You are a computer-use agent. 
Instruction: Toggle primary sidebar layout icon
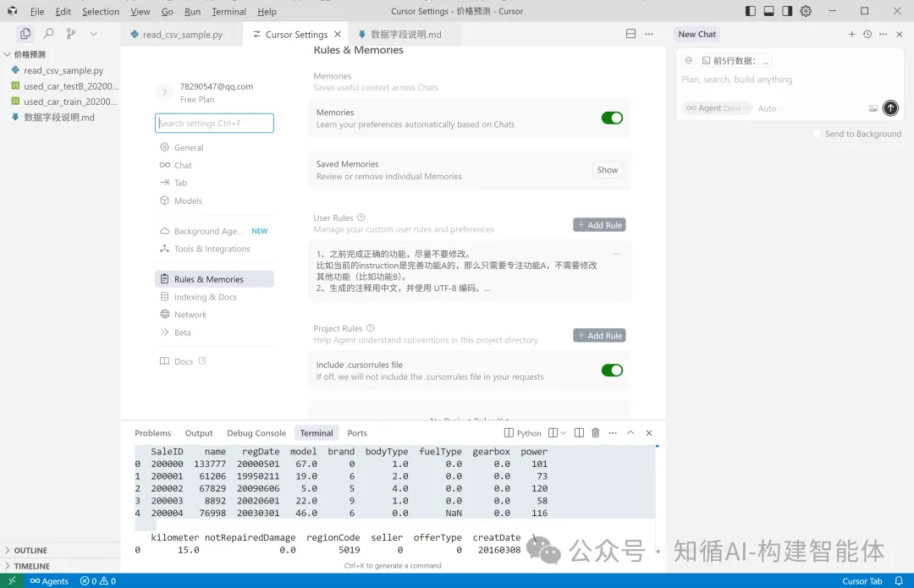751,11
